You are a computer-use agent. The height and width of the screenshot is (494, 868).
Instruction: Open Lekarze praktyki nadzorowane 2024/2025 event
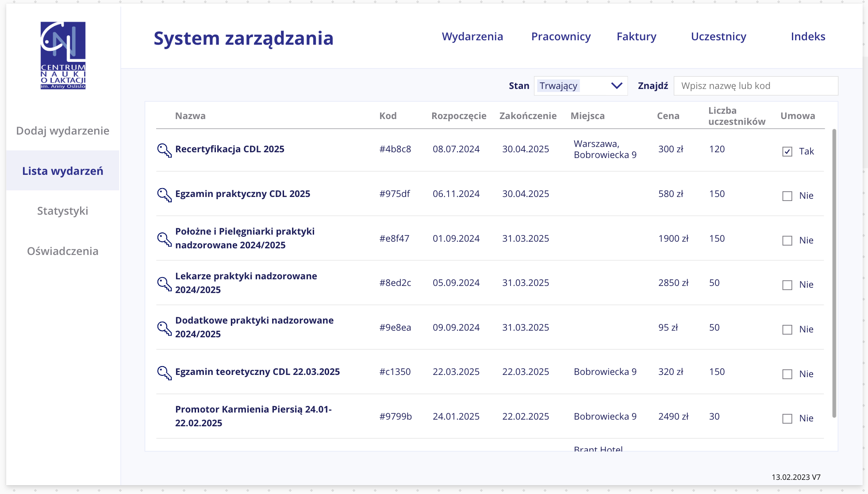point(246,283)
